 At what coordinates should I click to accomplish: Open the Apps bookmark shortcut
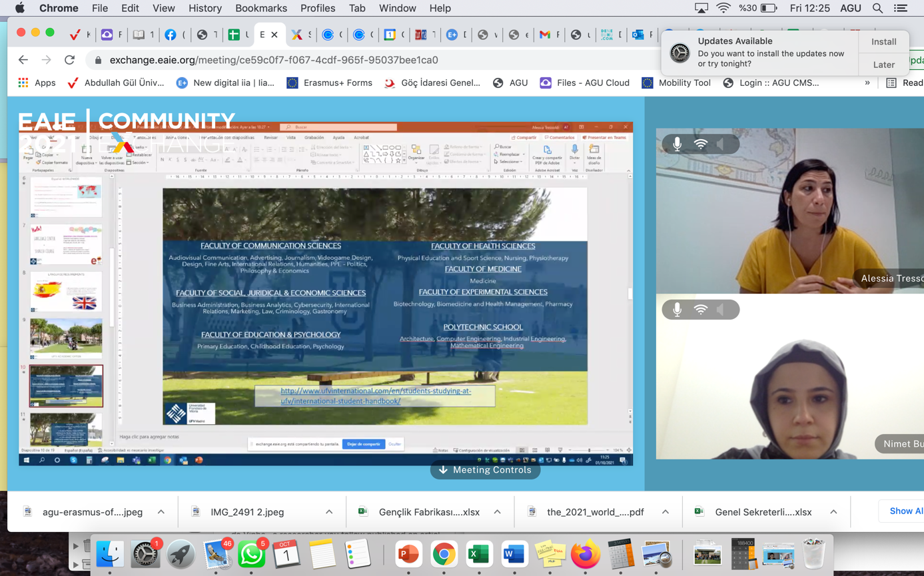click(37, 83)
